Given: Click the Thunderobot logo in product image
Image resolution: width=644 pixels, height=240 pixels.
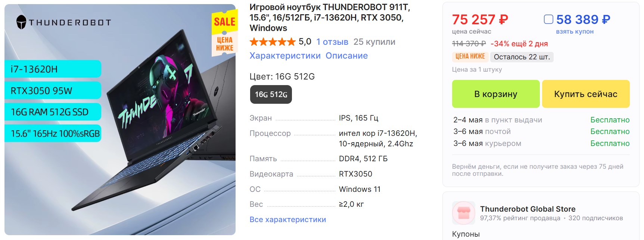Looking at the screenshot, I should coord(63,22).
